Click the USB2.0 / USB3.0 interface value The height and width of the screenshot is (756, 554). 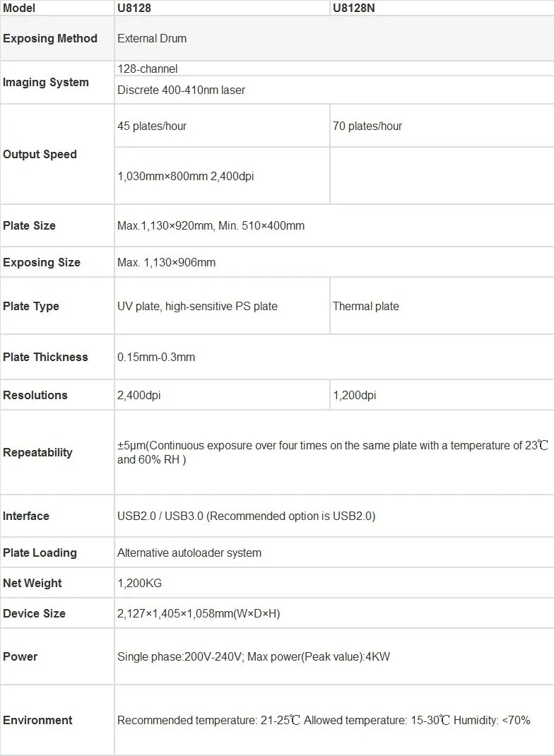[246, 516]
